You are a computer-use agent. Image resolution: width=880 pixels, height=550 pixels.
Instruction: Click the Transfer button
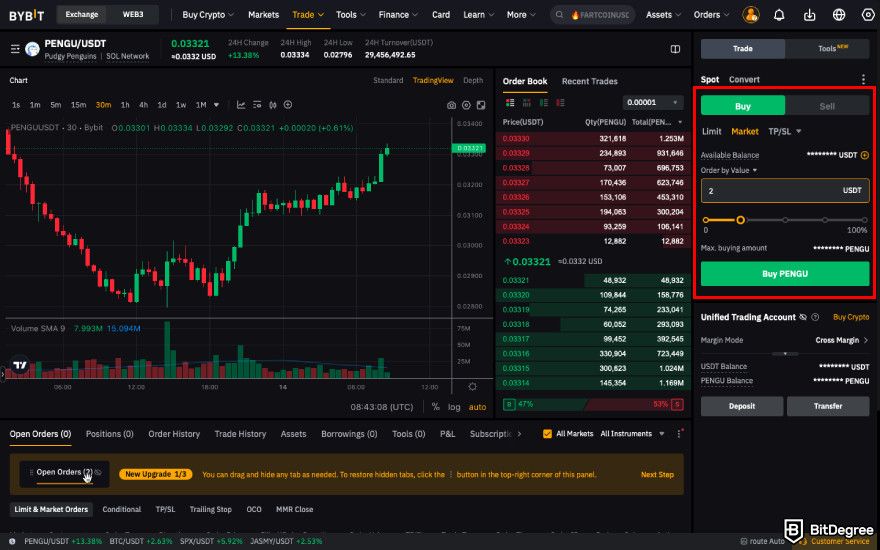pyautogui.click(x=828, y=406)
